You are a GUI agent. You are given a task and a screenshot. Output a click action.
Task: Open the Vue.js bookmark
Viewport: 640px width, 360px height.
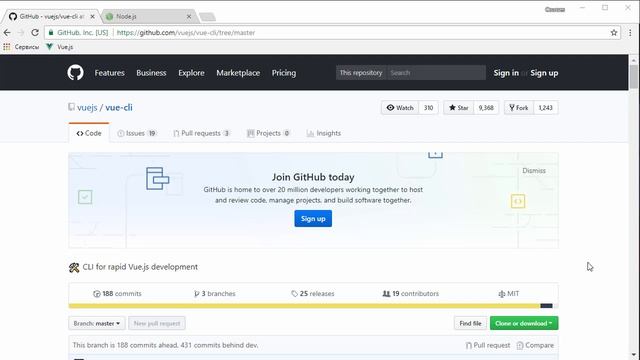coord(60,47)
